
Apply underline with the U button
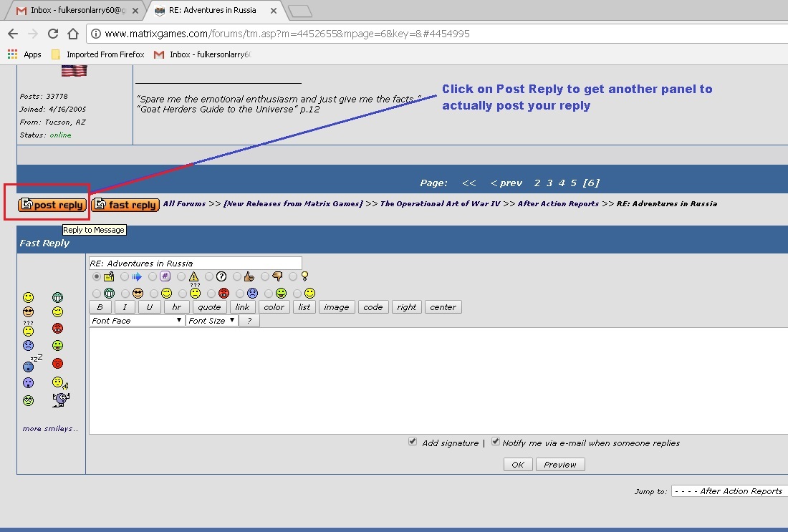point(149,307)
